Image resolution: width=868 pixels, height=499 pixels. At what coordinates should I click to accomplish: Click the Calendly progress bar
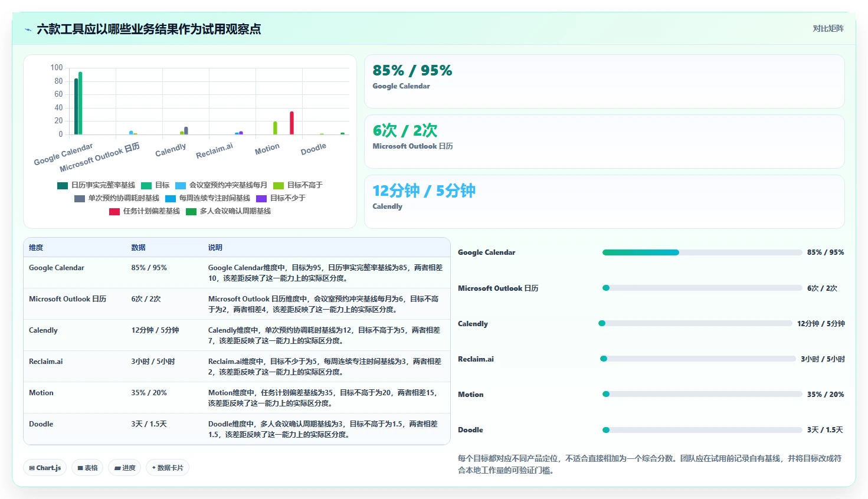tap(695, 323)
